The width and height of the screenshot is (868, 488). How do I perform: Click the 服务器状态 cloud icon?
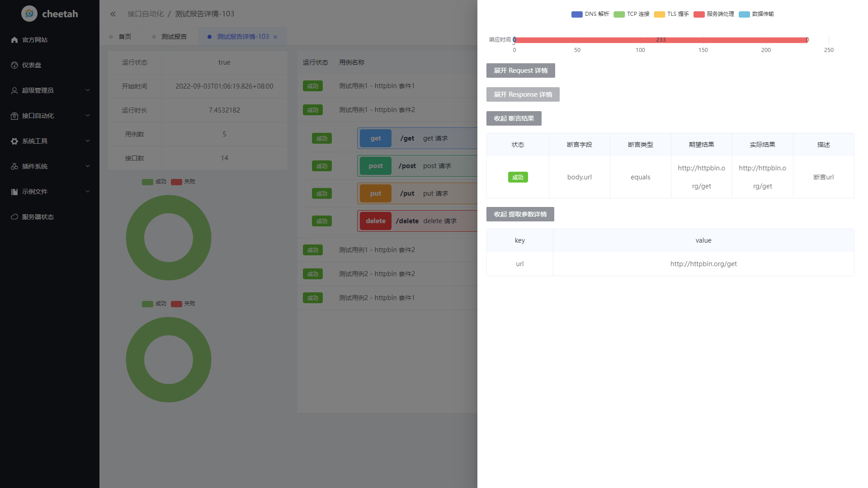coord(14,217)
